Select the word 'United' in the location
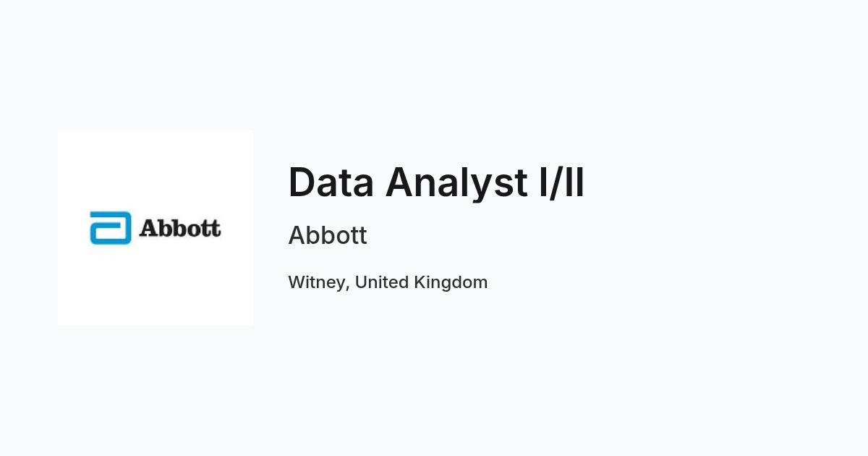 point(381,282)
